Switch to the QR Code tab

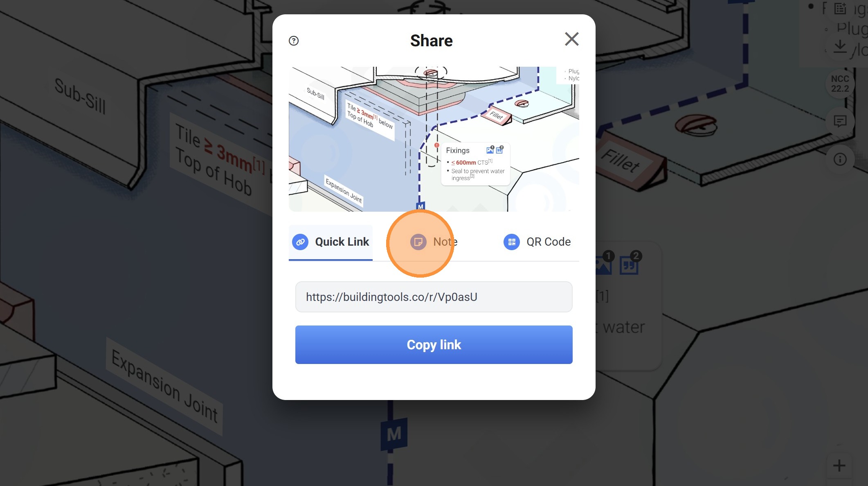pos(537,242)
